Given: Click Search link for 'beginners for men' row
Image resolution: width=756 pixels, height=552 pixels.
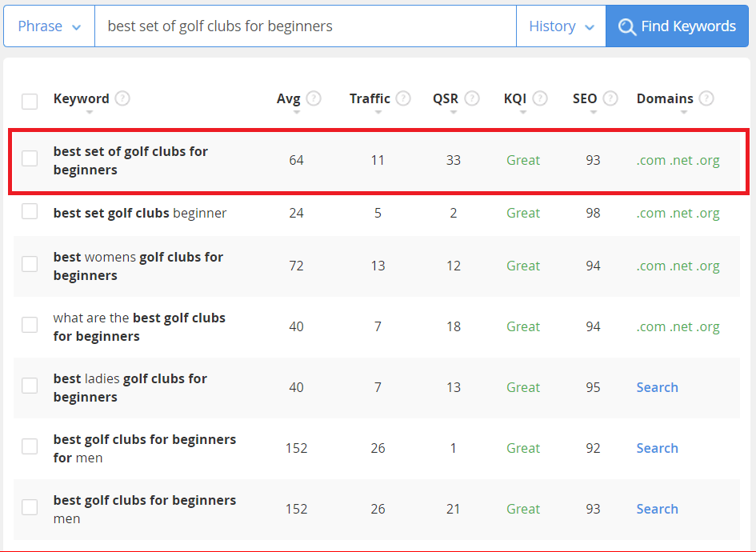Looking at the screenshot, I should coord(657,448).
